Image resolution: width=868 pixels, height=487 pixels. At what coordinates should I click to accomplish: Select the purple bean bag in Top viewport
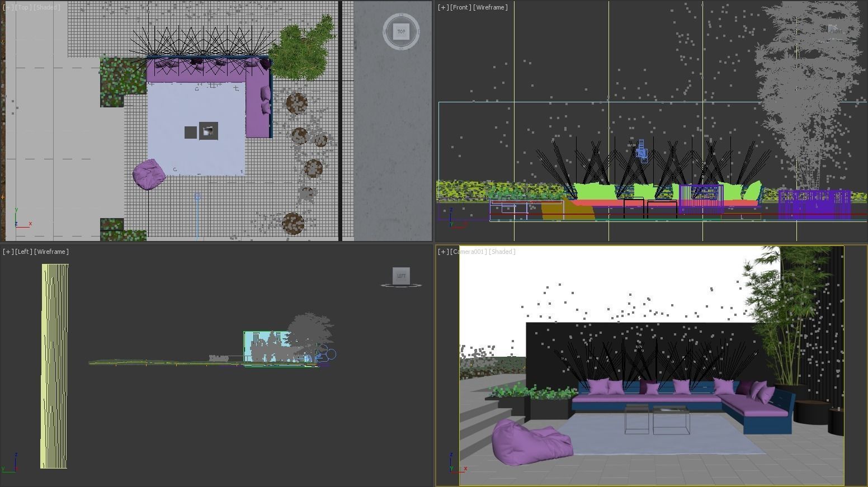tap(149, 174)
